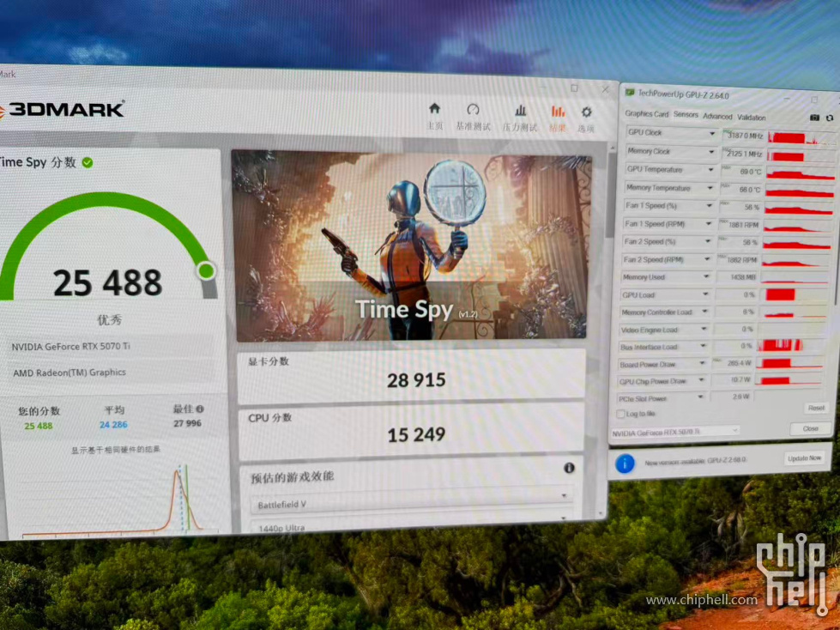The height and width of the screenshot is (630, 840).
Task: Open the 3DMark home icon
Action: pos(434,109)
